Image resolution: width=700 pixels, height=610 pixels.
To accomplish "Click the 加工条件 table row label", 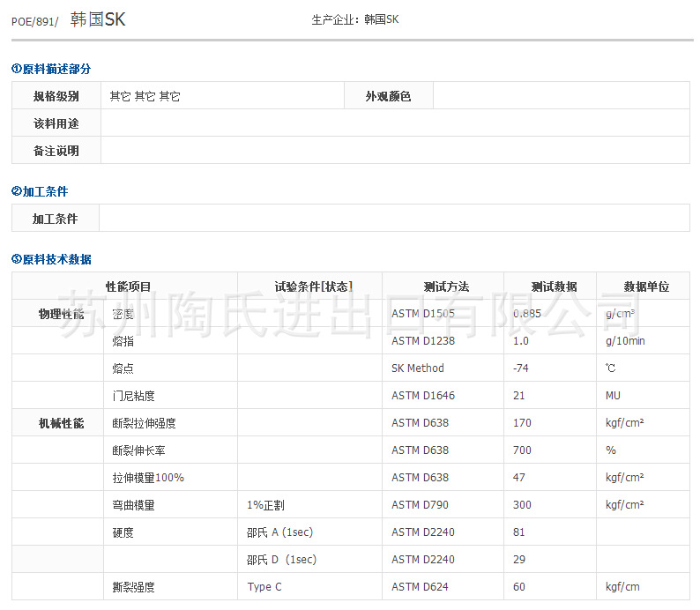I will point(56,219).
